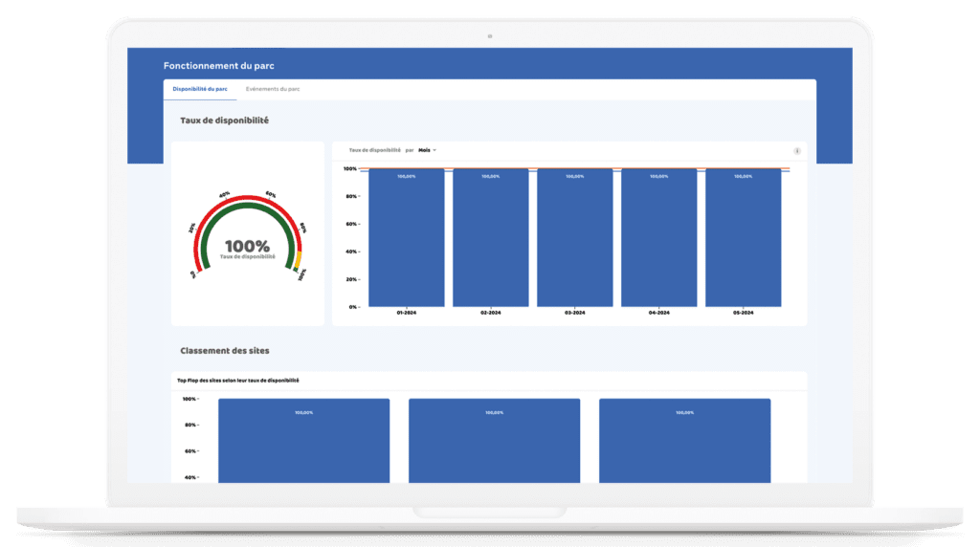Click the third bar in site ranking chart
980x547 pixels.
[x=684, y=442]
